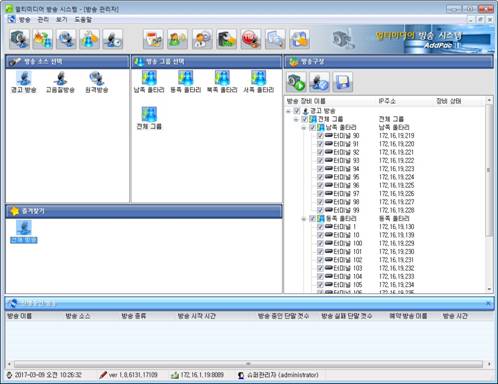This screenshot has height=384, width=498.
Task: Collapse the root 경고 방송 tree node
Action: point(289,111)
